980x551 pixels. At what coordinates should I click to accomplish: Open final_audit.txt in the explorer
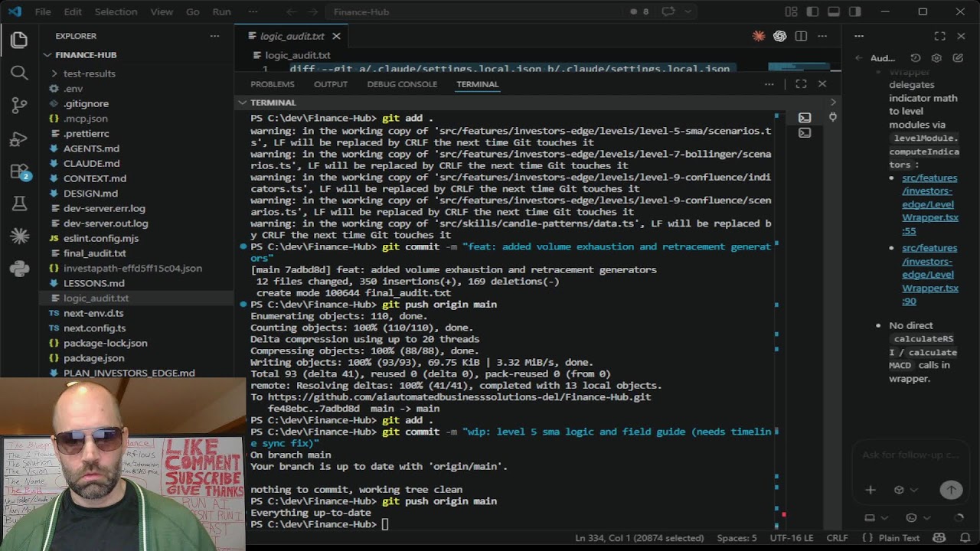coord(95,253)
